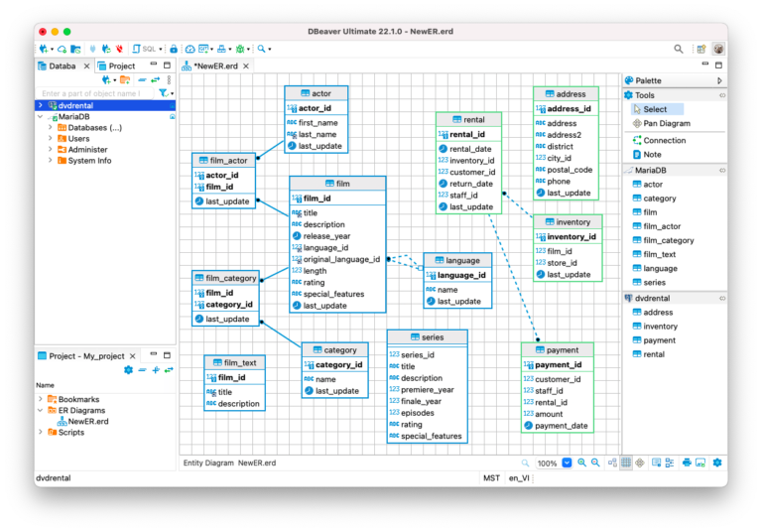Viewport: 762px width, 532px height.
Task: Click the zoom out magnifier icon
Action: point(595,463)
